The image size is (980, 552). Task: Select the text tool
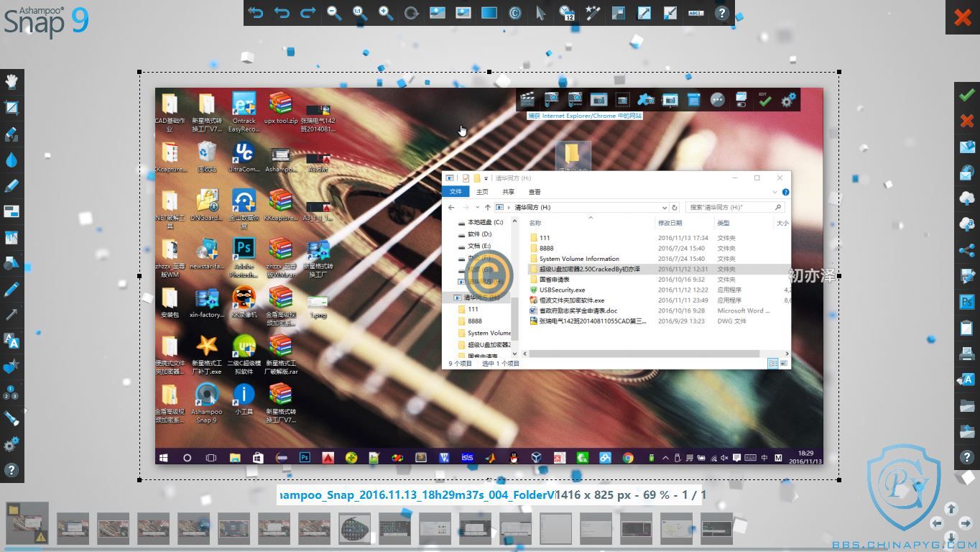click(x=11, y=341)
